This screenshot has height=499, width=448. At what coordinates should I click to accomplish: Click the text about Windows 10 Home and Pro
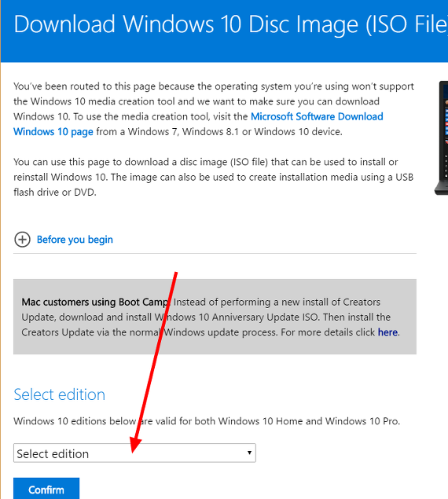pos(207,421)
